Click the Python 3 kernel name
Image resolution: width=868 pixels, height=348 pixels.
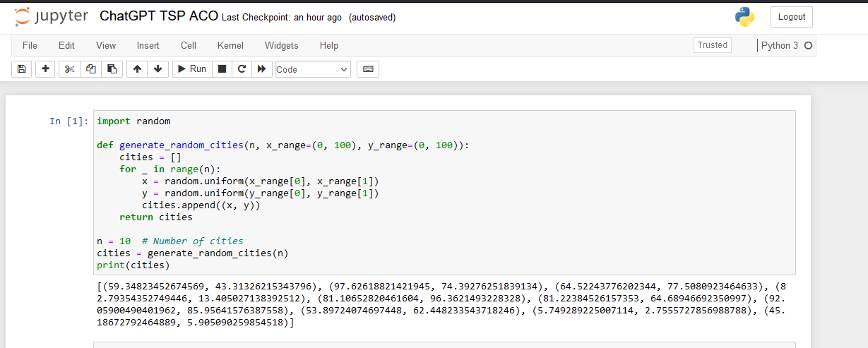(780, 45)
